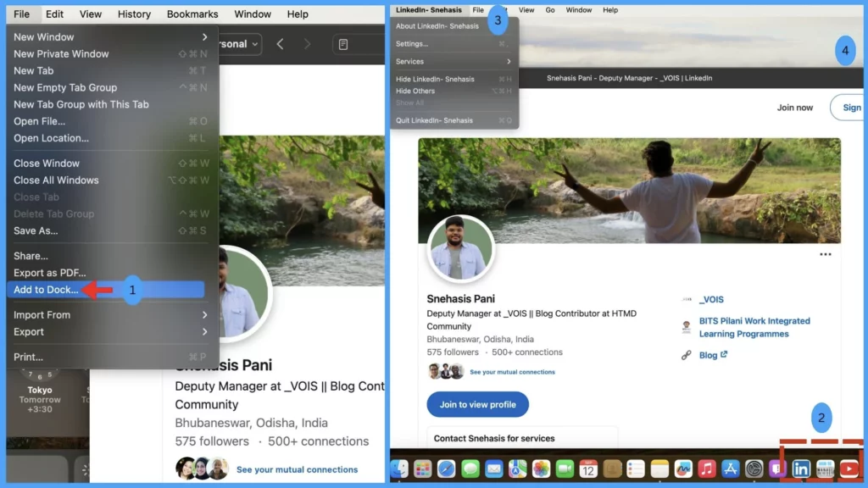
Task: Expand Export submenu in File menu
Action: pyautogui.click(x=109, y=332)
